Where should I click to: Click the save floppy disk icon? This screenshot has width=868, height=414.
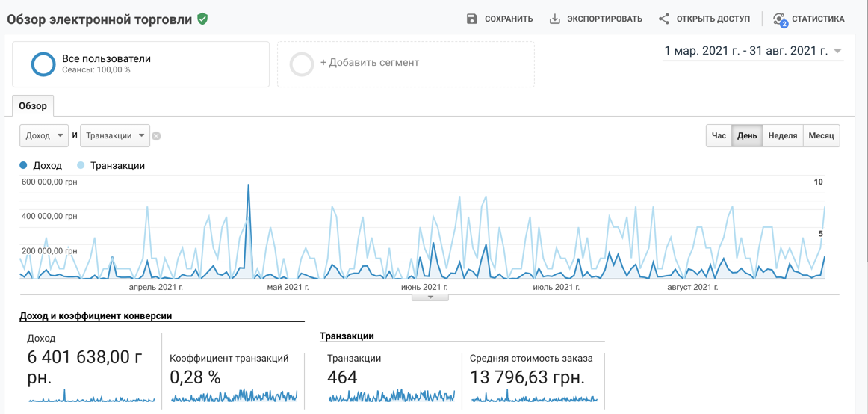click(471, 19)
